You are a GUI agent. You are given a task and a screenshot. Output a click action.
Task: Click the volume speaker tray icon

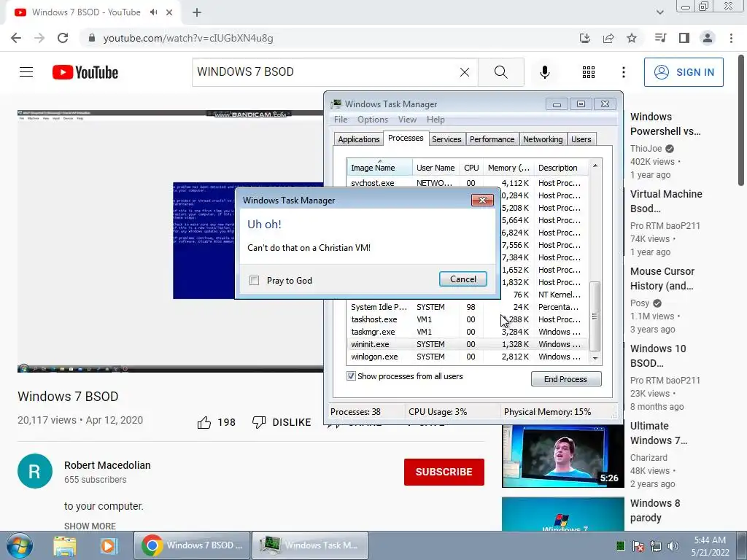[x=673, y=546]
